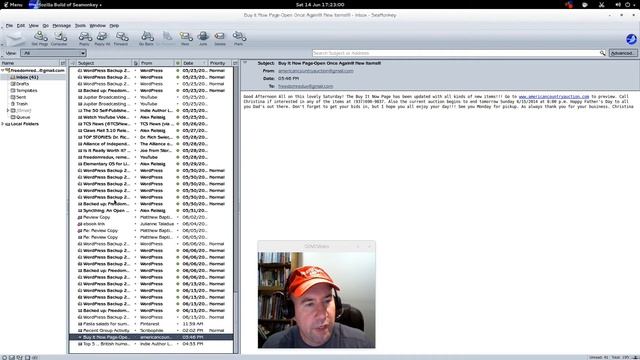Viewport: 640px width, 360px height.
Task: Open the Edit menu
Action: [x=21, y=25]
